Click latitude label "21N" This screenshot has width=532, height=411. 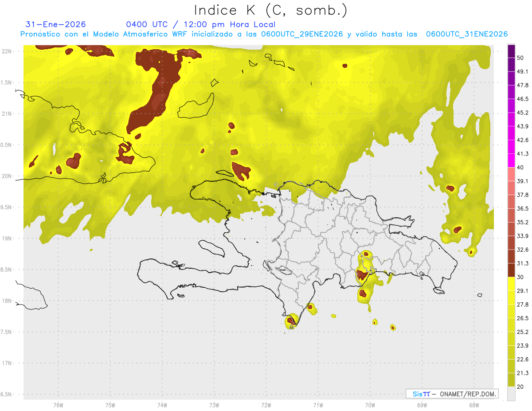coord(7,114)
